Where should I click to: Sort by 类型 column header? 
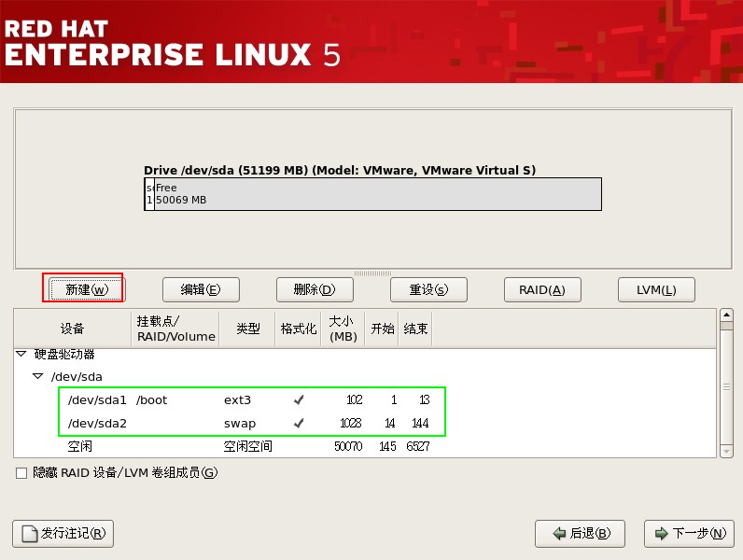(x=247, y=329)
